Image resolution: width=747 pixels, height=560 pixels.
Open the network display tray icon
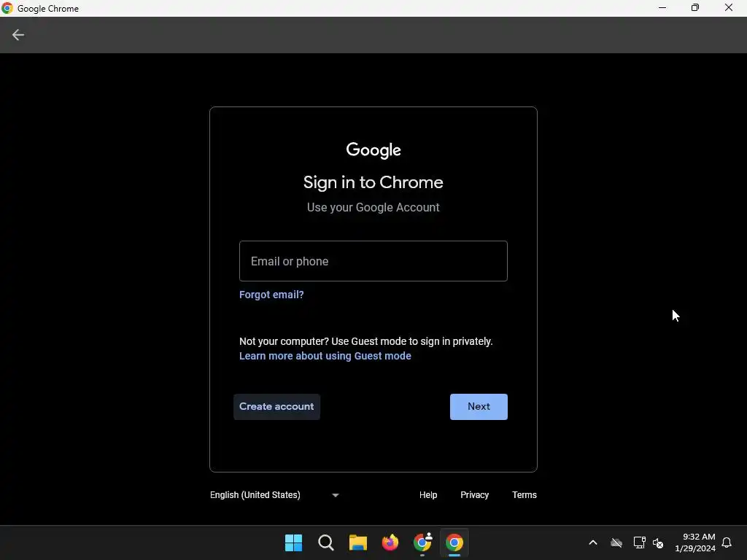(x=639, y=542)
